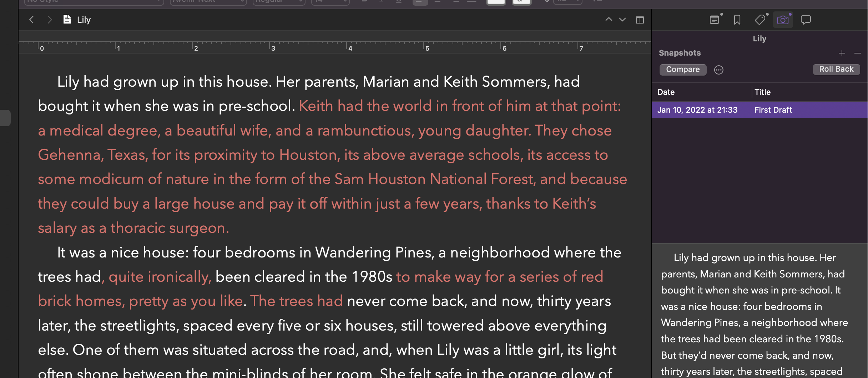The width and height of the screenshot is (868, 378).
Task: Click the Lily title in editor header
Action: pos(84,20)
